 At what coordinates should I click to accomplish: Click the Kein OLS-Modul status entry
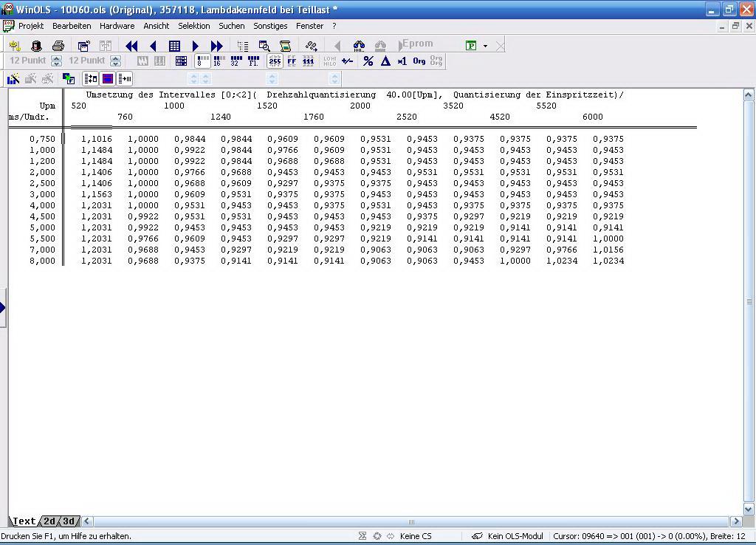(515, 536)
